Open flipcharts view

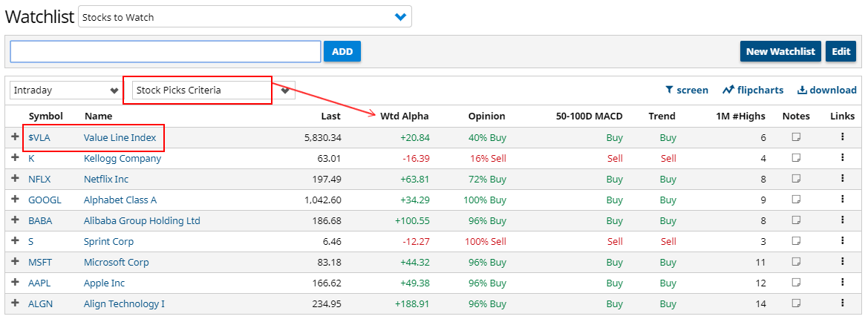tap(752, 90)
